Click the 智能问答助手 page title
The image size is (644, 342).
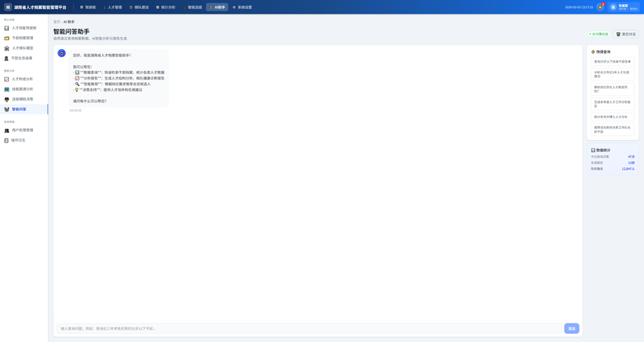click(x=71, y=31)
